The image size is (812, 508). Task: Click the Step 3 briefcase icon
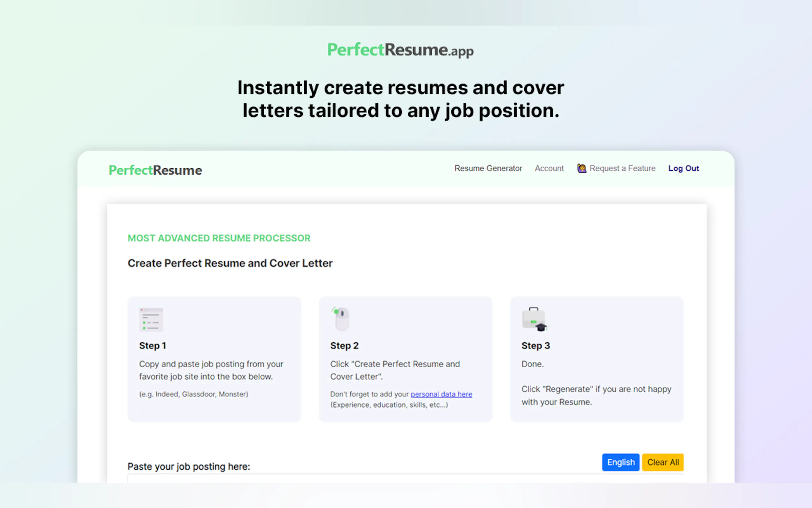534,320
